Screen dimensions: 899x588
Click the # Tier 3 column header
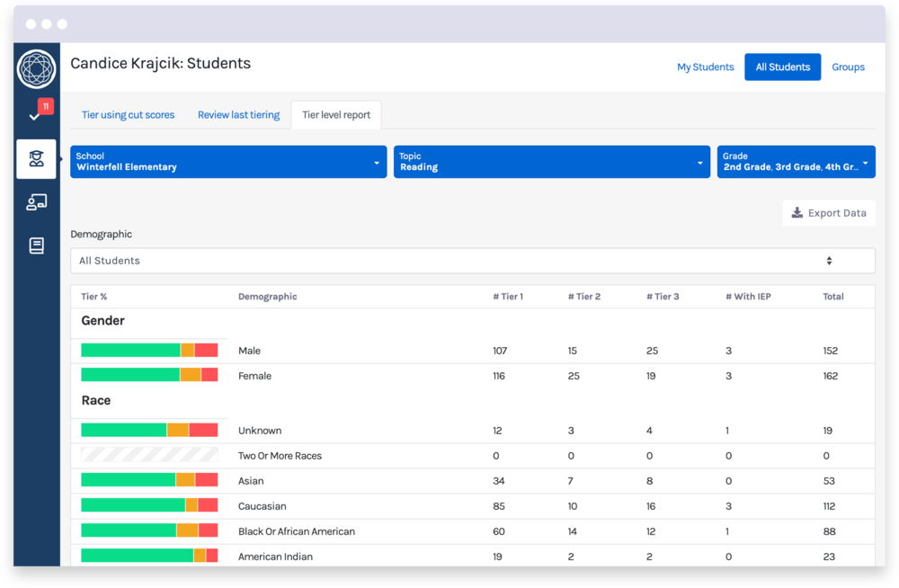(x=663, y=297)
